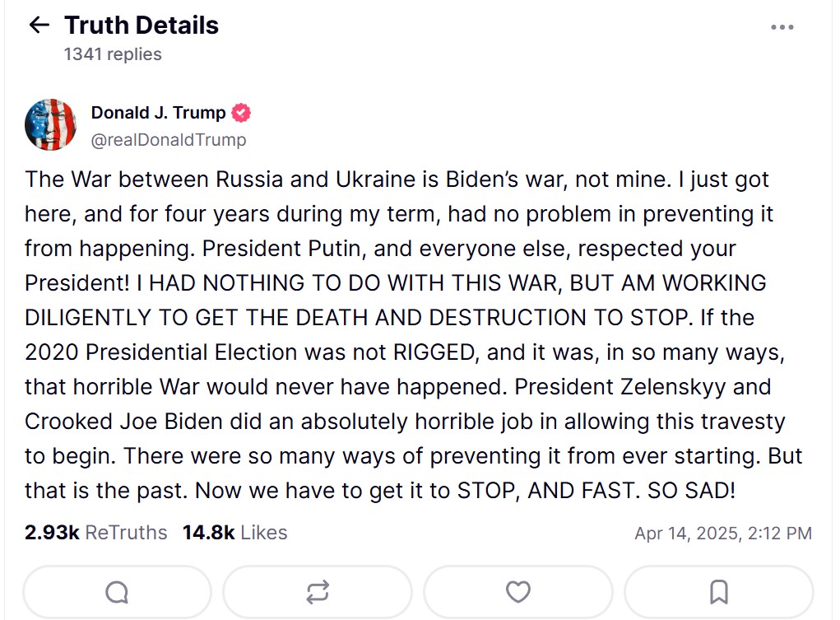Image resolution: width=840 pixels, height=620 pixels.
Task: Open the three-dot more options menu
Action: click(x=782, y=27)
